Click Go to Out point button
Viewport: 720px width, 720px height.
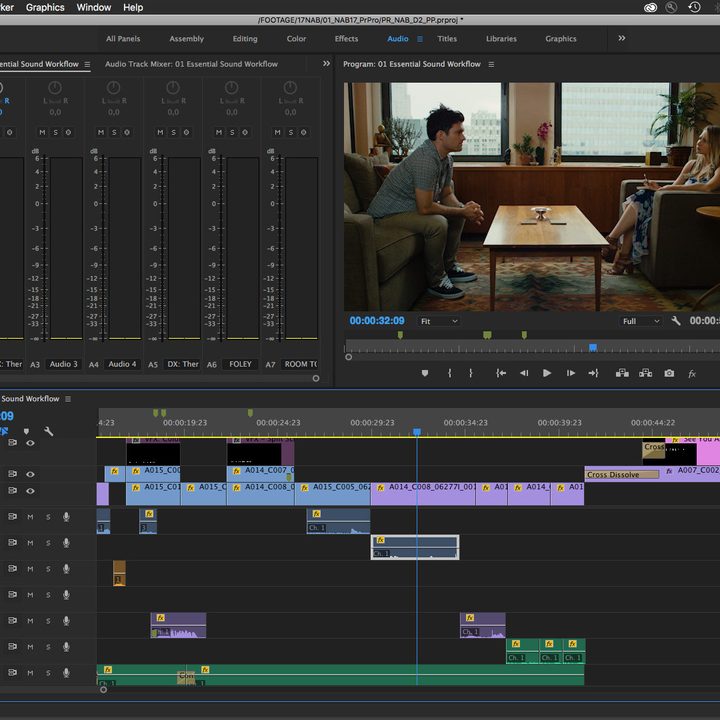coord(593,373)
